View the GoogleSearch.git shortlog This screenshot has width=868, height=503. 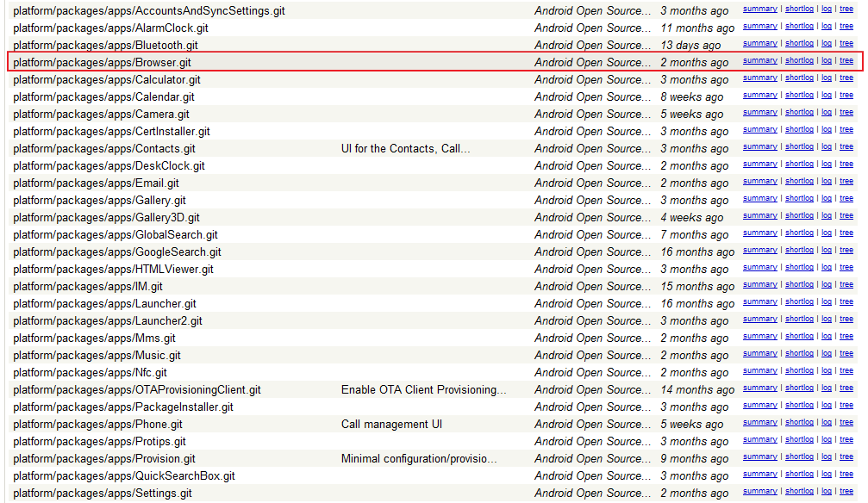pos(799,250)
